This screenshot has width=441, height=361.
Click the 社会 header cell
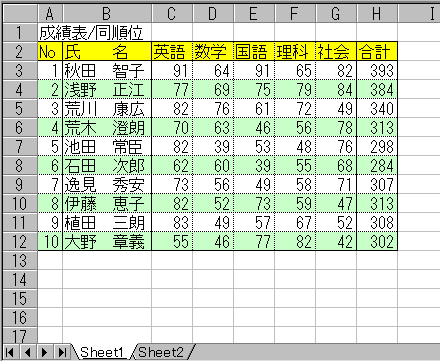tap(336, 51)
